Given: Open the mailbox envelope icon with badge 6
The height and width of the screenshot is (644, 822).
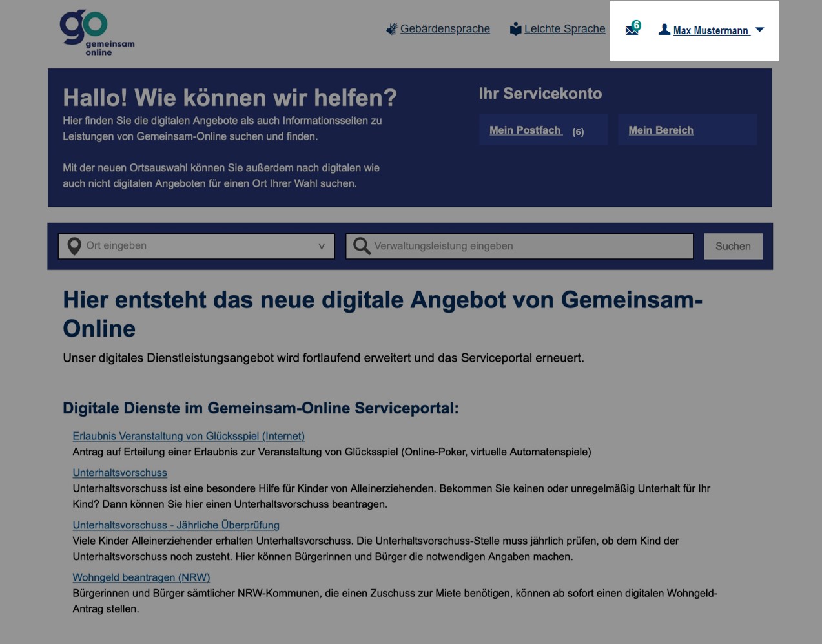Looking at the screenshot, I should tap(633, 28).
